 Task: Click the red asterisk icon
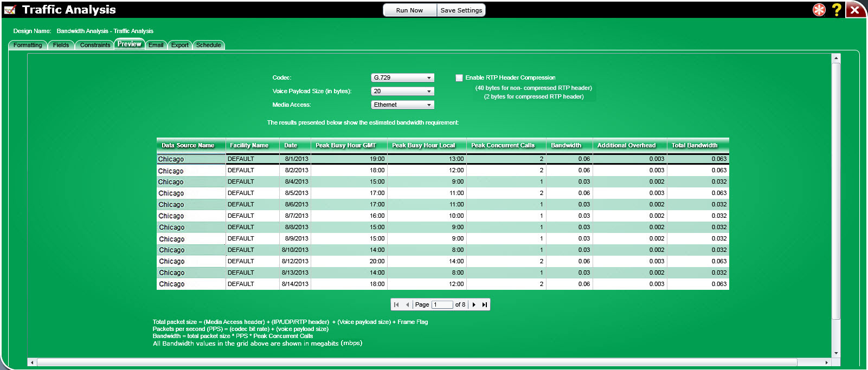pos(819,10)
